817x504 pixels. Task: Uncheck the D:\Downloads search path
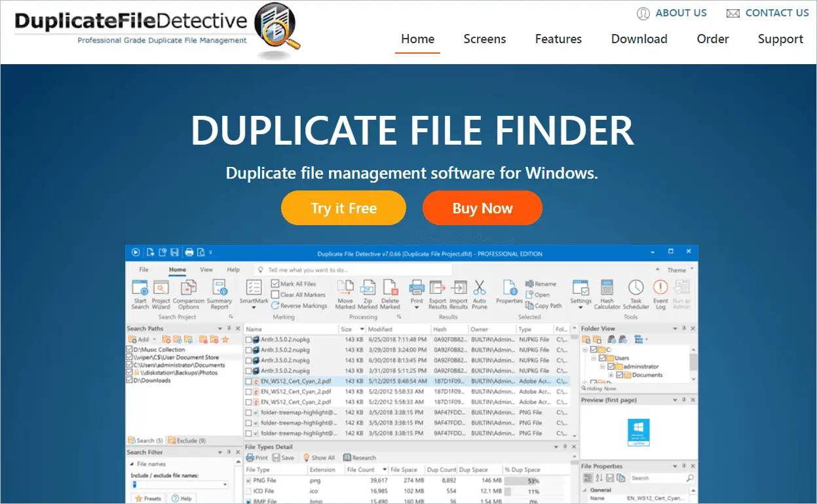(x=129, y=380)
